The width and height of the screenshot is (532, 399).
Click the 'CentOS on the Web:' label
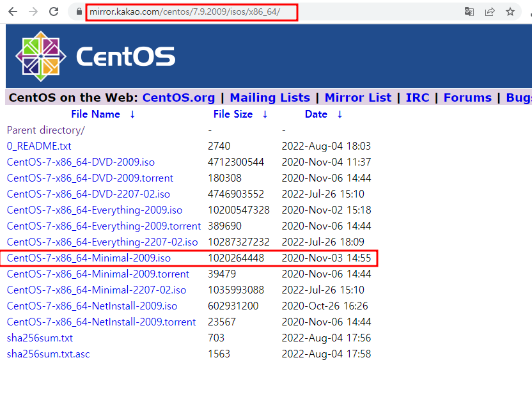74,98
